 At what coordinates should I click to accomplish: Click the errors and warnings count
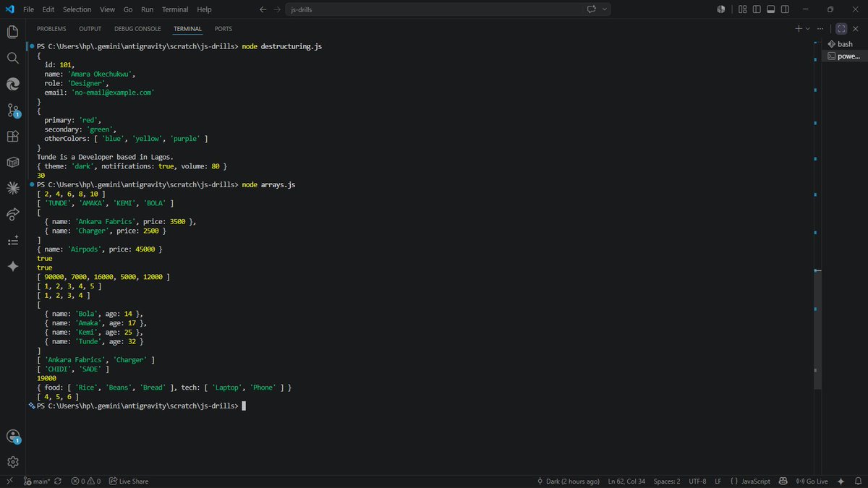85,481
